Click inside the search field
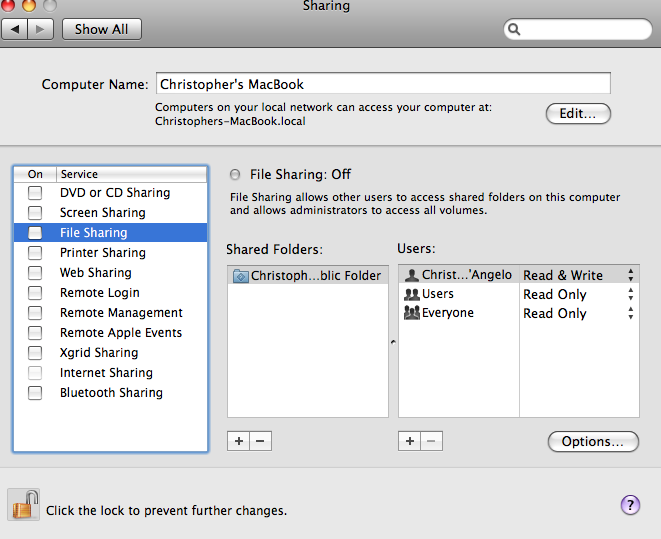The width and height of the screenshot is (661, 539). click(x=578, y=29)
